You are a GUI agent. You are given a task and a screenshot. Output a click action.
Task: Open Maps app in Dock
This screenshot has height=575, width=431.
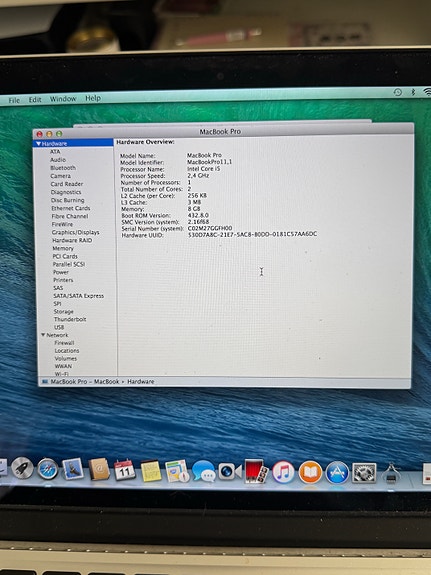(x=177, y=471)
